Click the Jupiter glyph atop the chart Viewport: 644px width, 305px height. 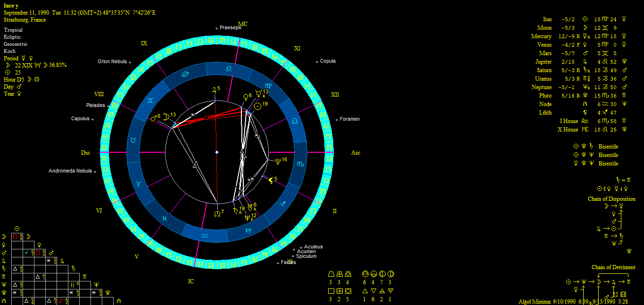(214, 90)
